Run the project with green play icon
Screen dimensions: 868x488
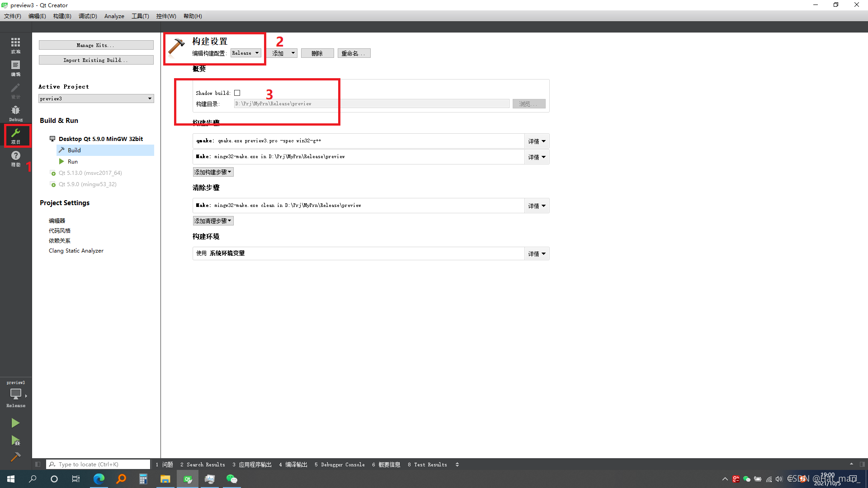(x=15, y=422)
